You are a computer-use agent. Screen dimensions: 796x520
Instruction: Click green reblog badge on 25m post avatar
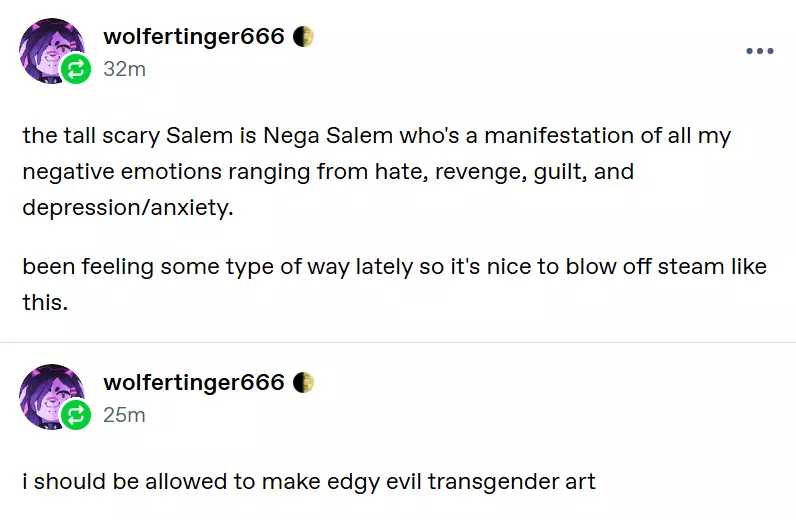pyautogui.click(x=76, y=415)
